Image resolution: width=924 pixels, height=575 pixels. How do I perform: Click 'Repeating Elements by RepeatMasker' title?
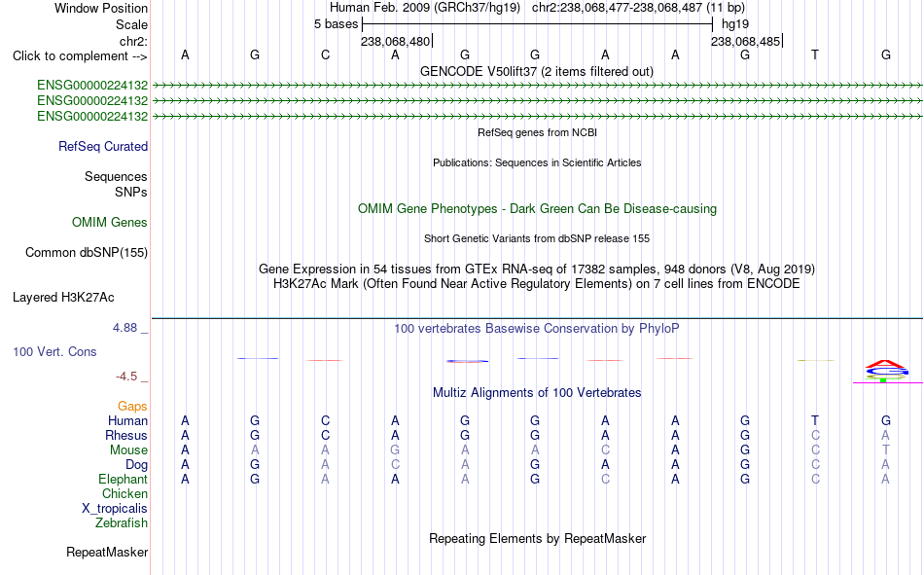(538, 538)
